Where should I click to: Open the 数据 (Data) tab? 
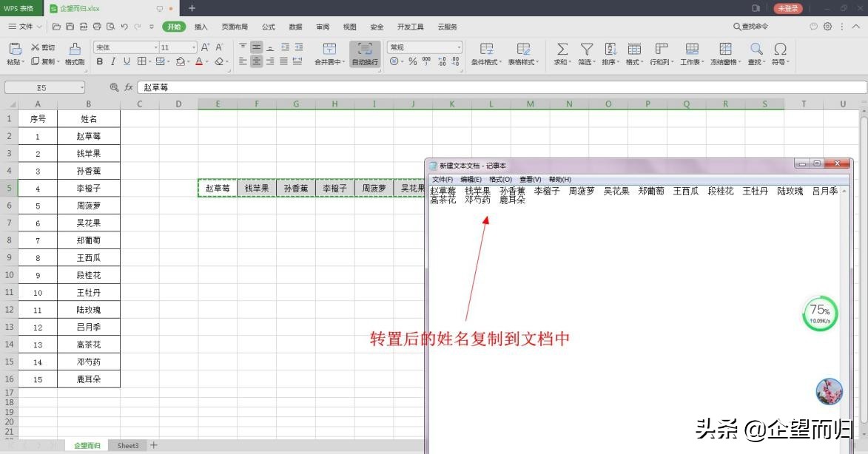coord(295,27)
